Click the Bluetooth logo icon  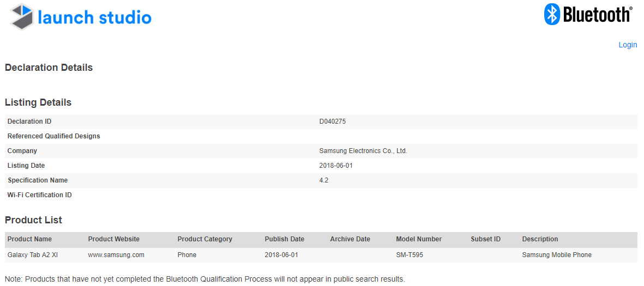(x=552, y=14)
